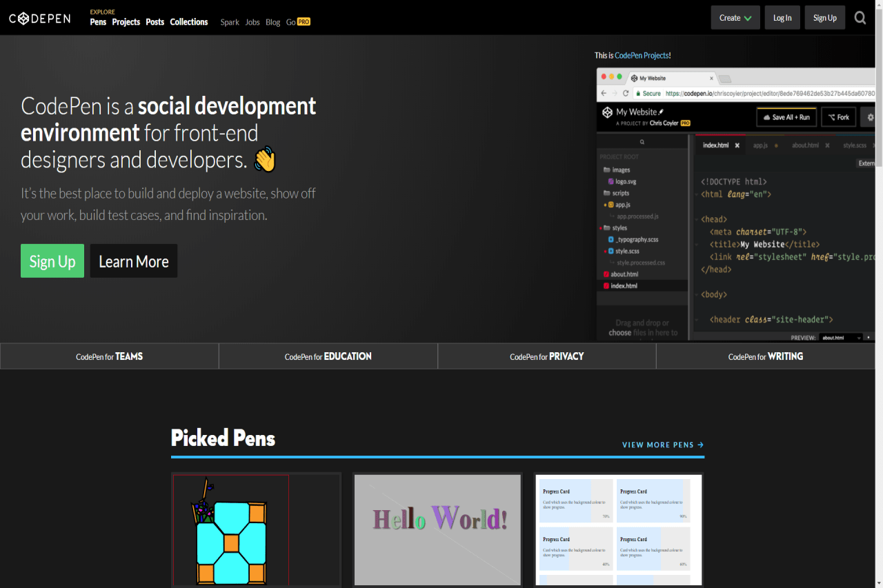Visit the Blog link
883x588 pixels.
point(273,22)
